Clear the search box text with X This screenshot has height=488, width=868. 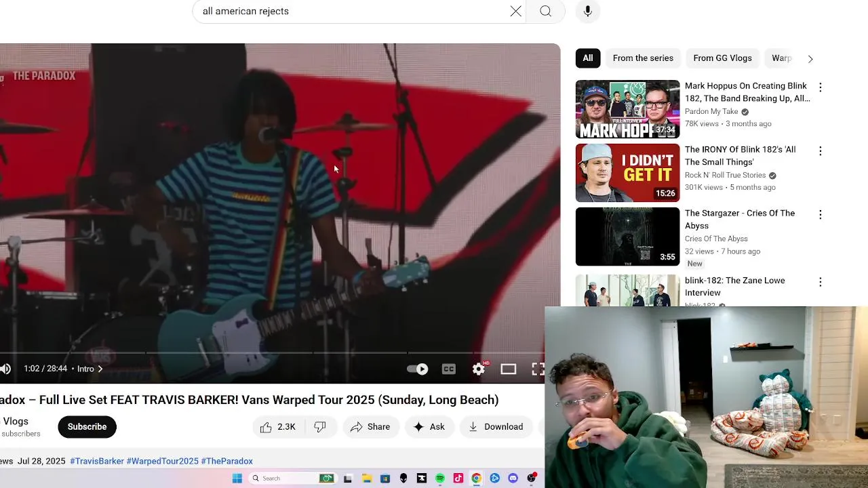[x=516, y=11]
